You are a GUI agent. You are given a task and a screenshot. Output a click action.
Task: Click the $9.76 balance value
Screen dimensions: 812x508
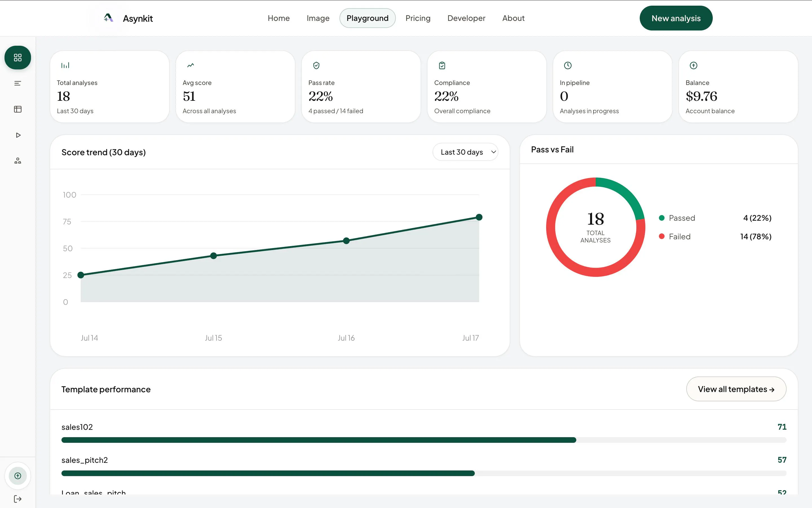701,97
